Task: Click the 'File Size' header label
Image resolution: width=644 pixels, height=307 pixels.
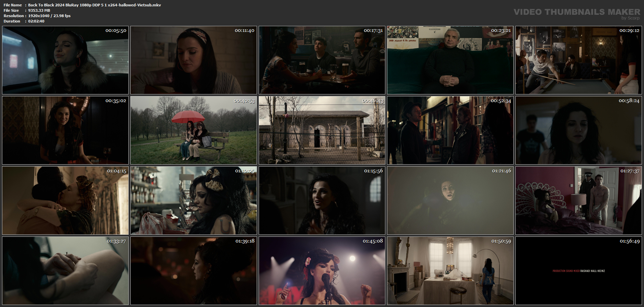Action: click(11, 10)
